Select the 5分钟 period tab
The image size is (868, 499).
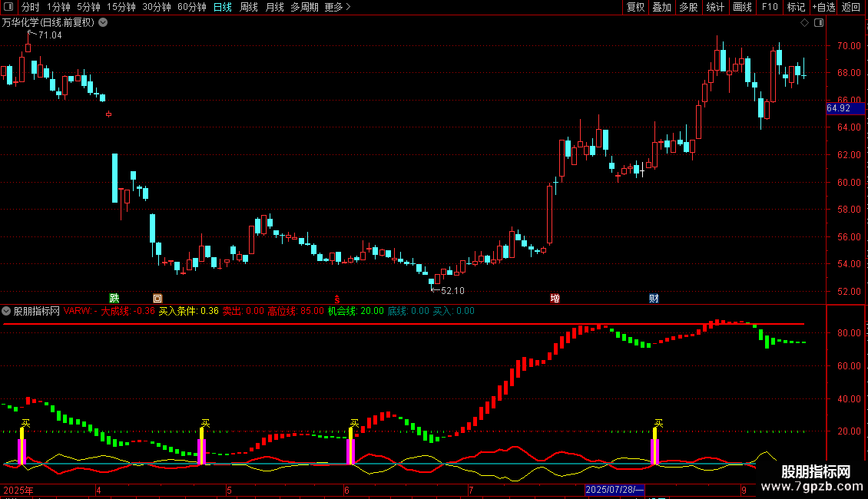tap(88, 7)
